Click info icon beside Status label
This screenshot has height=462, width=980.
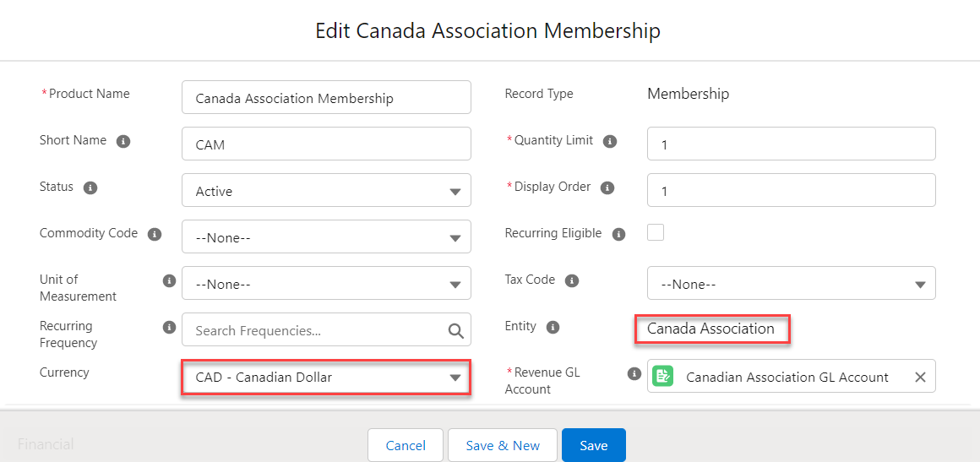click(x=90, y=188)
